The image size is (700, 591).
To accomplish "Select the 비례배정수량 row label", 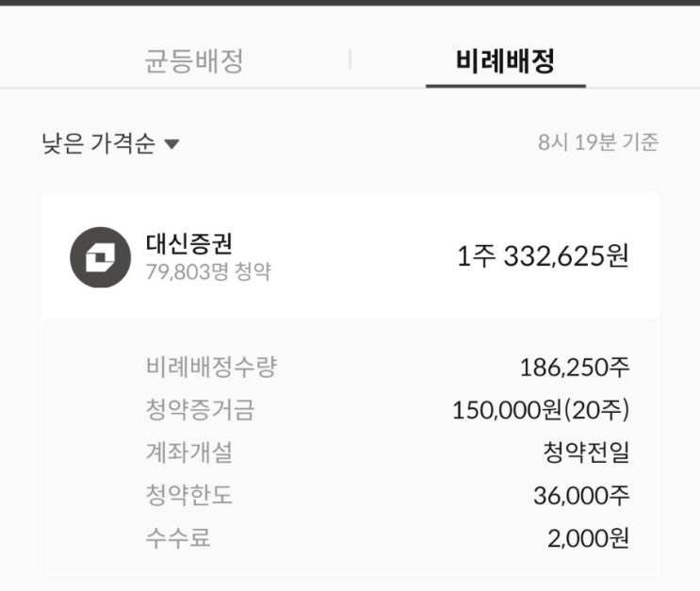I will (211, 367).
